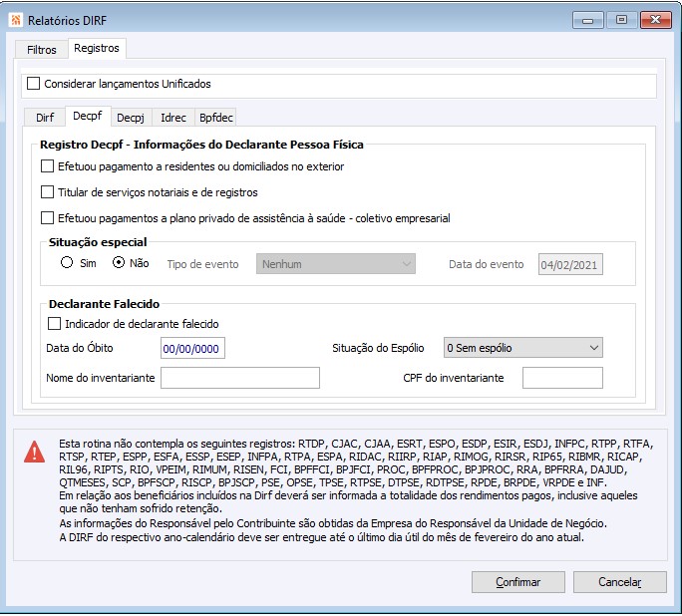Open the Tipo de evento dropdown
Viewport: 682px width, 616px height.
point(336,264)
